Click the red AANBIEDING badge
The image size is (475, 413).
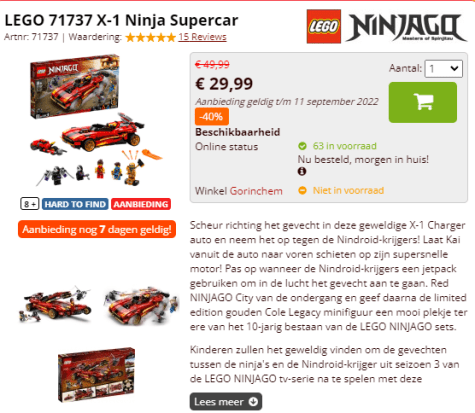click(x=141, y=204)
